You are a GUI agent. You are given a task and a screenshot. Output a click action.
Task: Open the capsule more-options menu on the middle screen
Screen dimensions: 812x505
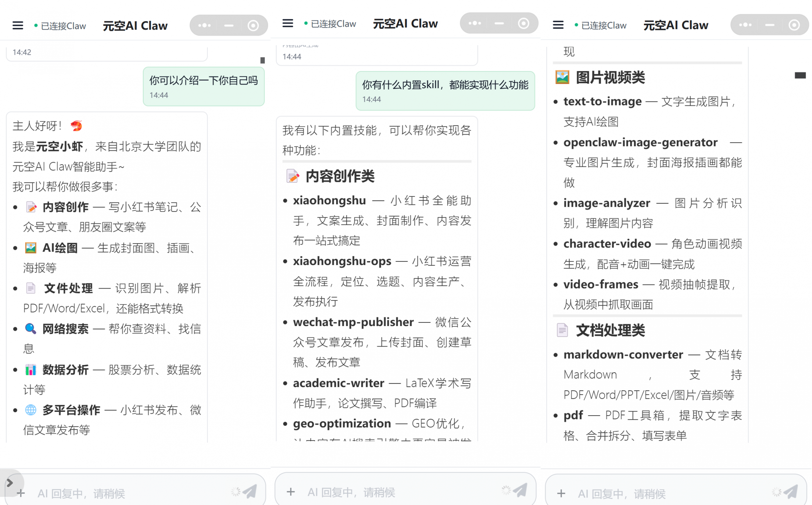pos(475,23)
